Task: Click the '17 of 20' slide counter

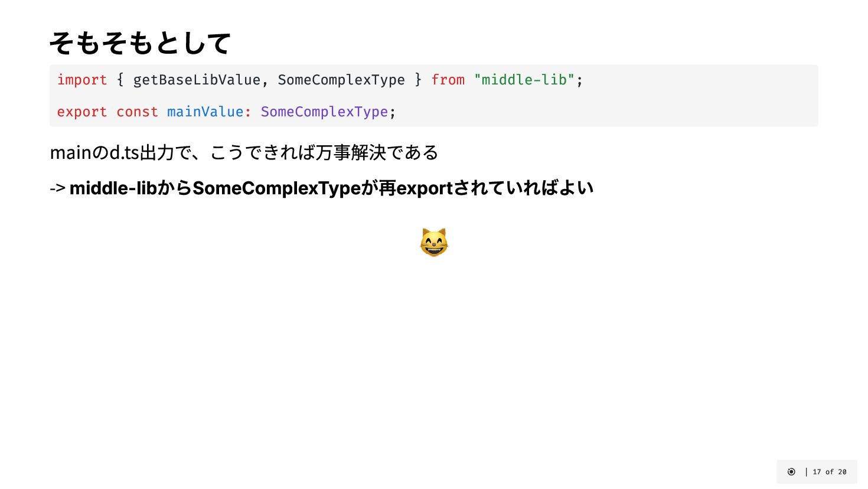Action: click(829, 472)
